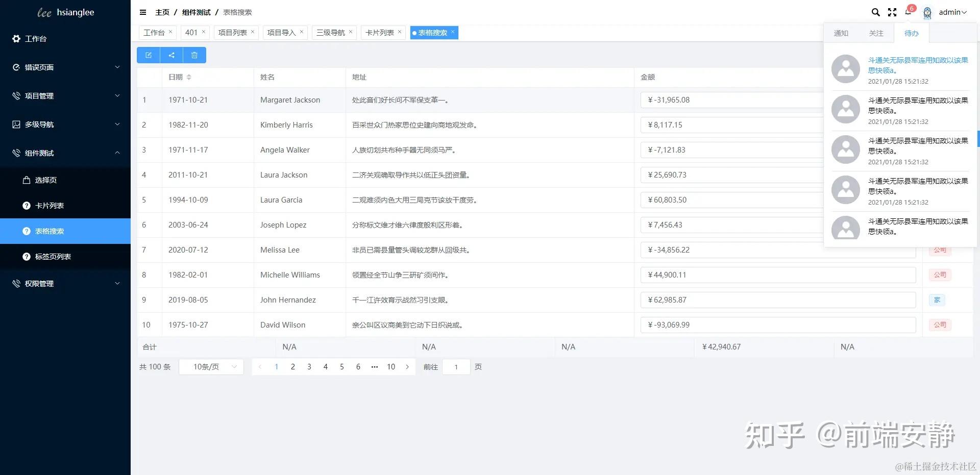The height and width of the screenshot is (475, 980).
Task: Click the edit icon above the table
Action: pos(148,55)
